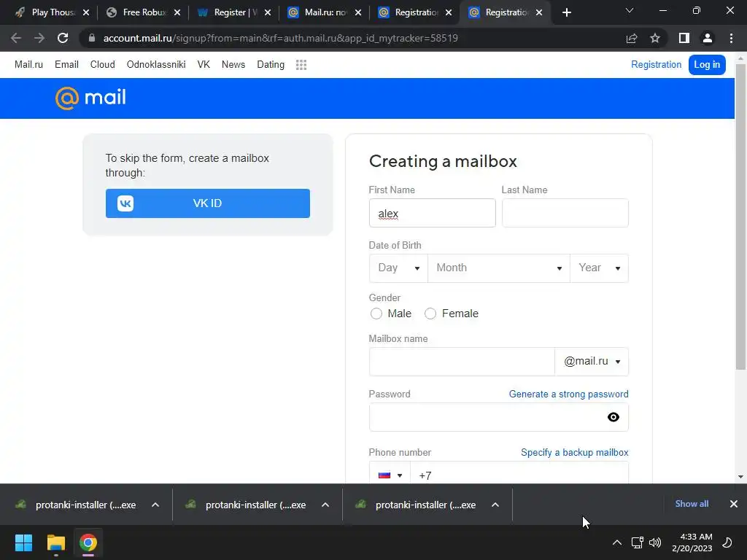Open the share page icon in address bar
Viewport: 747px width, 560px height.
tap(632, 38)
